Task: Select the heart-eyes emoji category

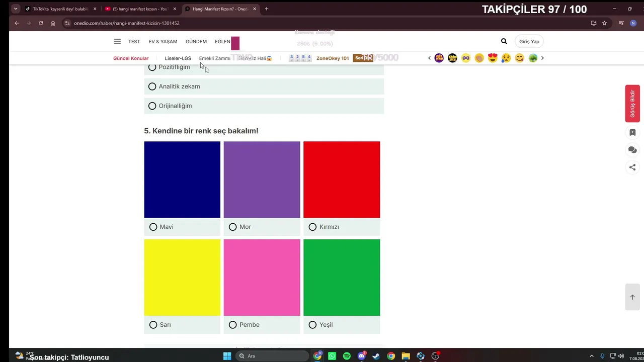Action: pos(493,58)
